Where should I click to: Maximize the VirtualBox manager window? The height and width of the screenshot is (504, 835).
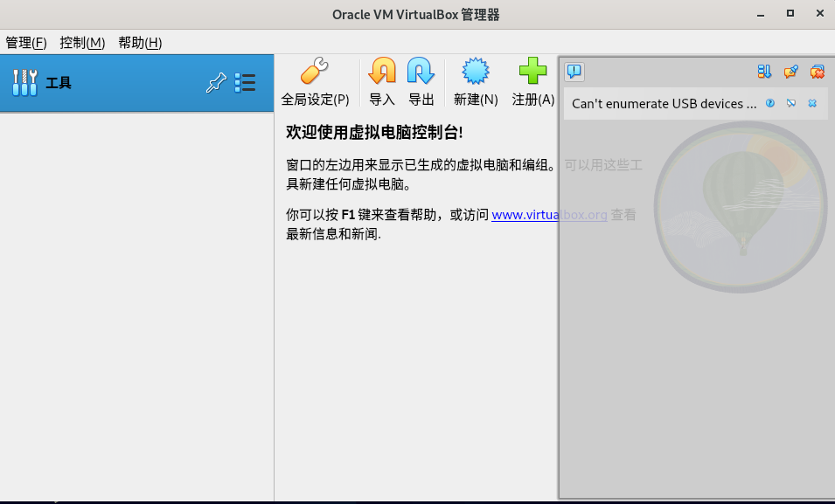tap(790, 14)
